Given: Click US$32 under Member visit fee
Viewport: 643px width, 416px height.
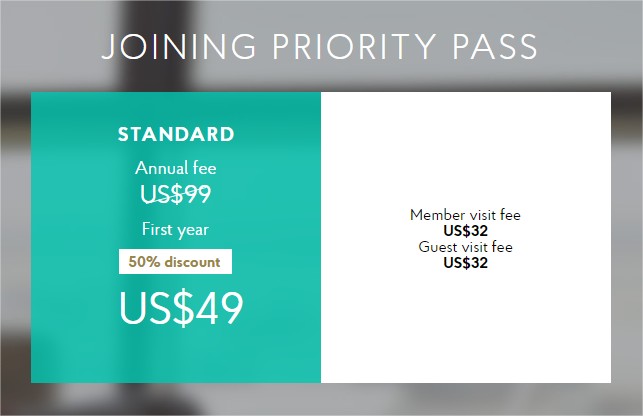Looking at the screenshot, I should [x=465, y=231].
